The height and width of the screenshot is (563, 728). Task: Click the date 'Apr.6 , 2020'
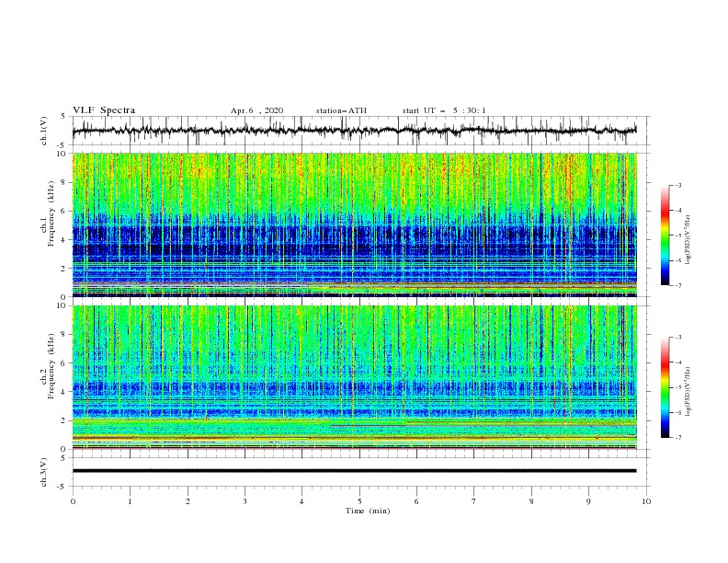[x=256, y=110]
